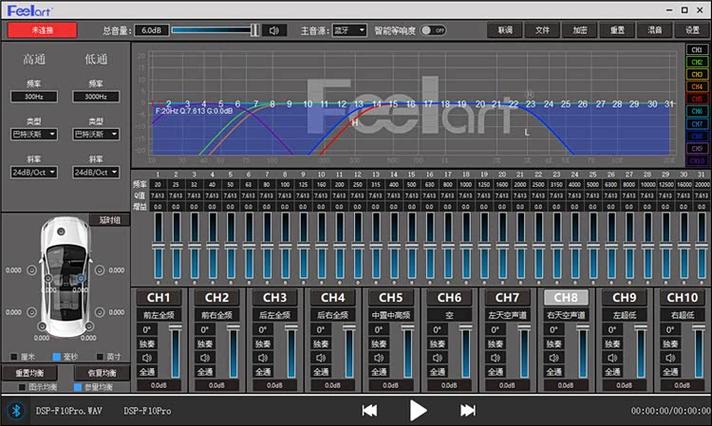This screenshot has width=712, height=426.
Task: Click the high-pass frequency 300Hz field
Action: click(x=34, y=96)
